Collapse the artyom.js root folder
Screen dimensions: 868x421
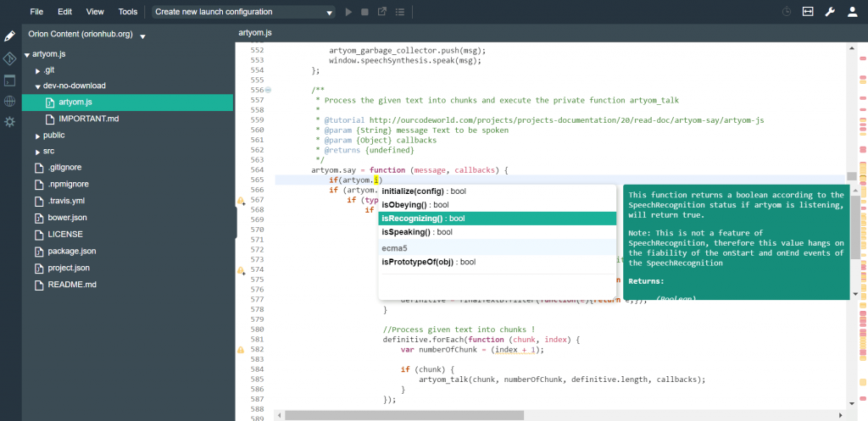click(x=26, y=55)
